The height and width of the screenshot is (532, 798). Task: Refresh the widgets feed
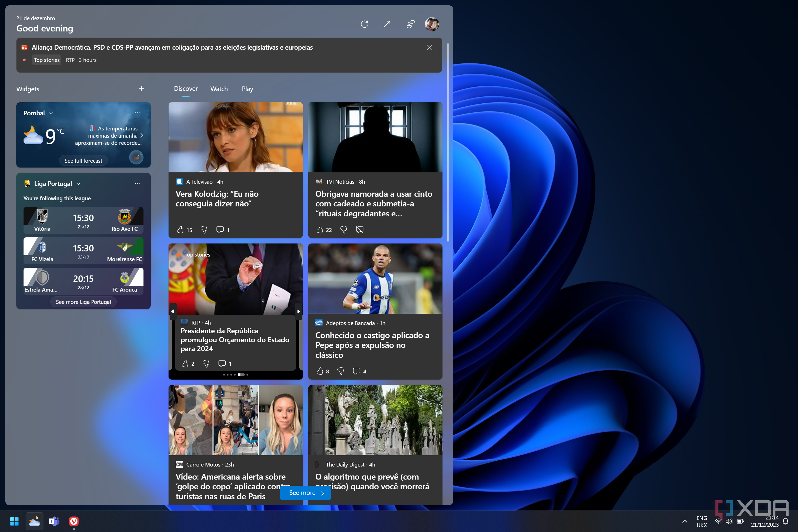point(364,24)
